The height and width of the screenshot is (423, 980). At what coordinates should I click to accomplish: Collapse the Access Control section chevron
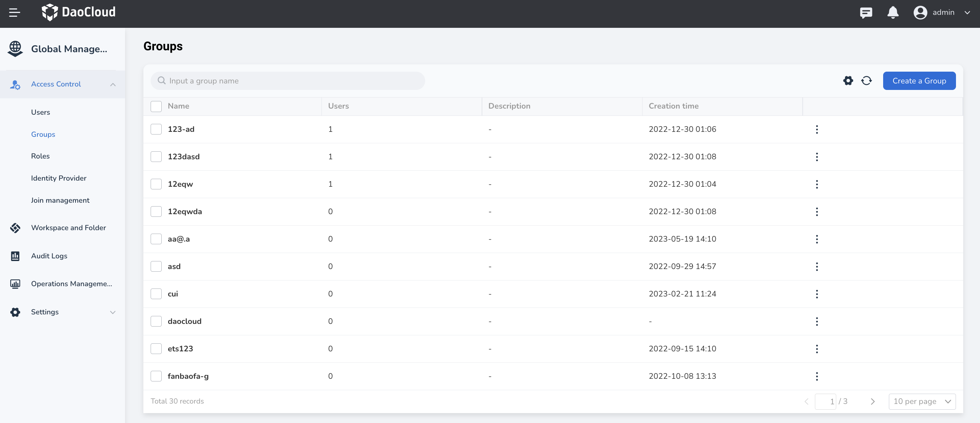point(113,85)
